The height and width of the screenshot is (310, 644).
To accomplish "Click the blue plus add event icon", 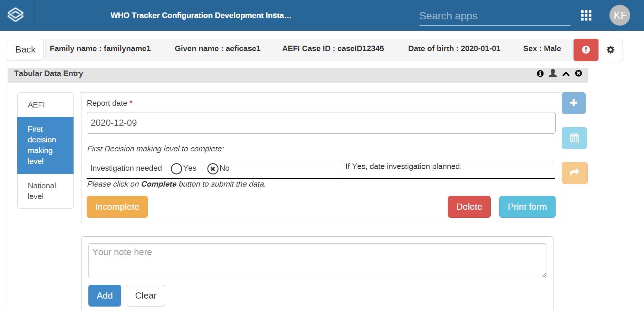I will click(574, 103).
